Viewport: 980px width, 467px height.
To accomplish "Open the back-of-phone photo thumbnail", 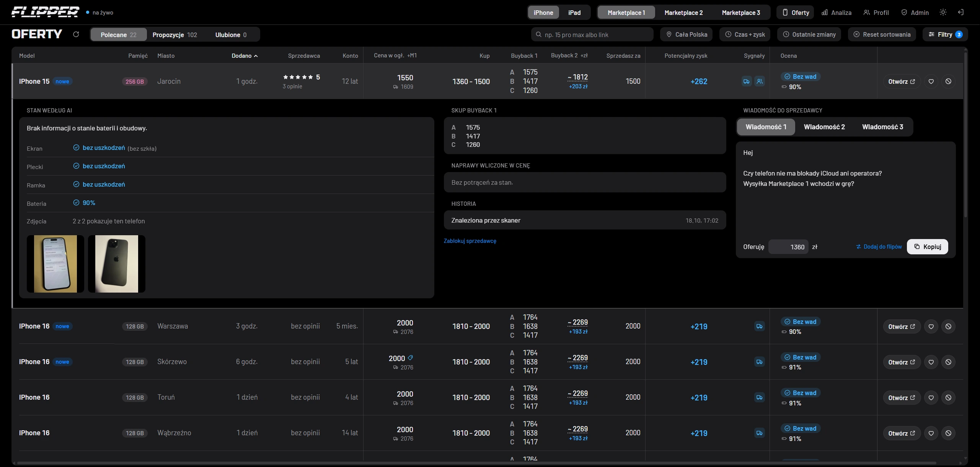I will coord(117,264).
